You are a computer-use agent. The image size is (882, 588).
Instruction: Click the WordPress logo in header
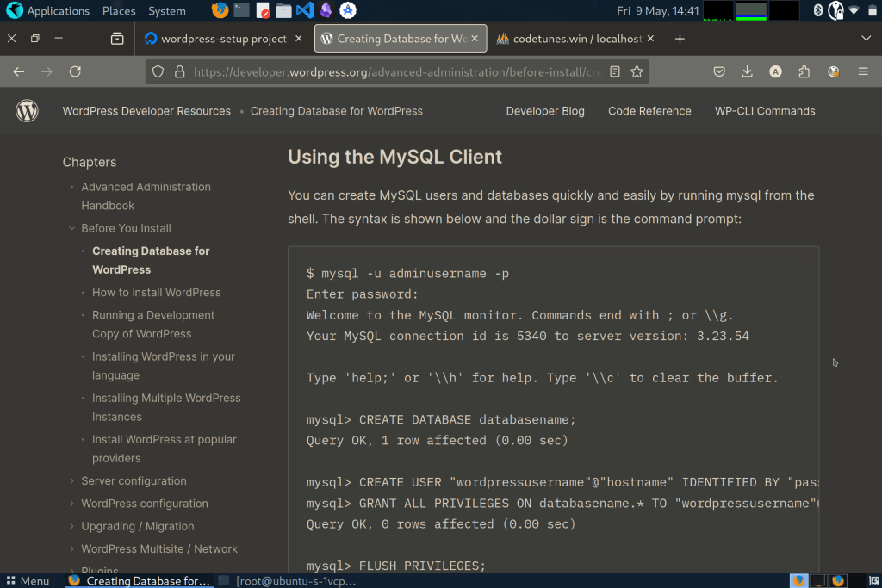[27, 111]
